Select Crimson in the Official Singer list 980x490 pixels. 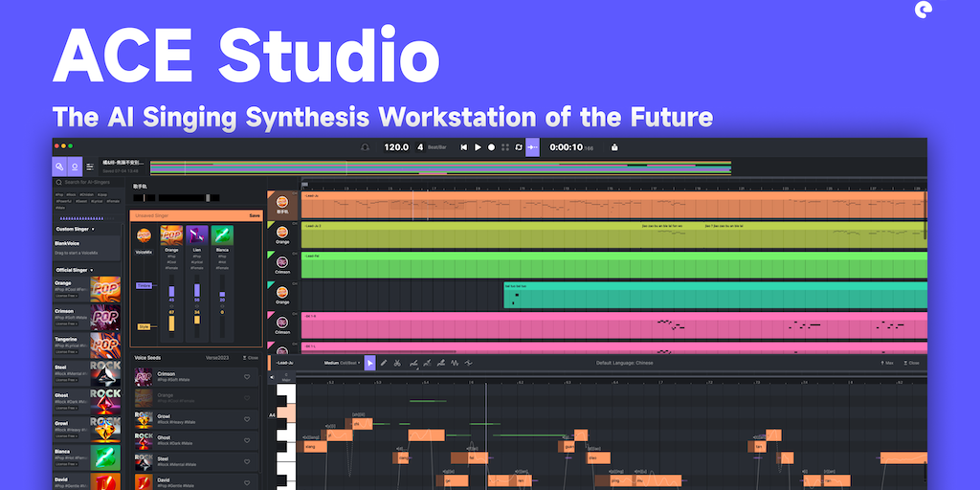coord(87,317)
